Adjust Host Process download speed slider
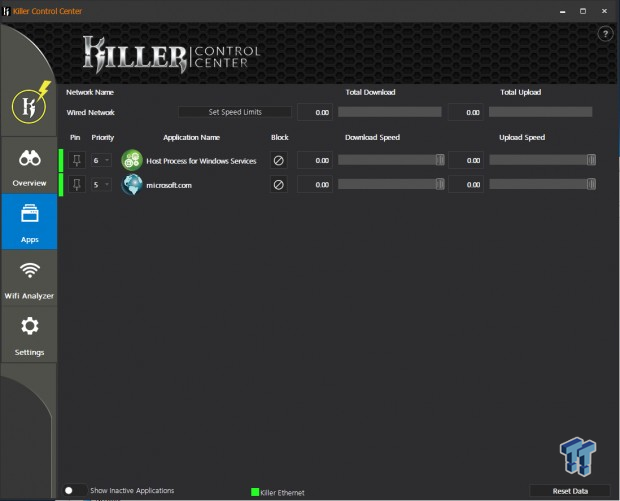The width and height of the screenshot is (620, 501). [x=440, y=160]
